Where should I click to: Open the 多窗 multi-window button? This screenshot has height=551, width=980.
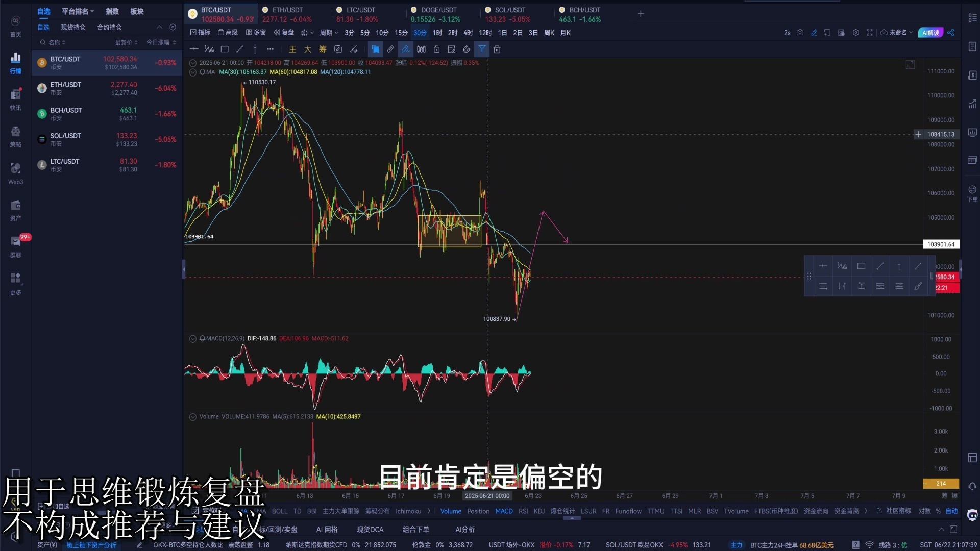256,33
